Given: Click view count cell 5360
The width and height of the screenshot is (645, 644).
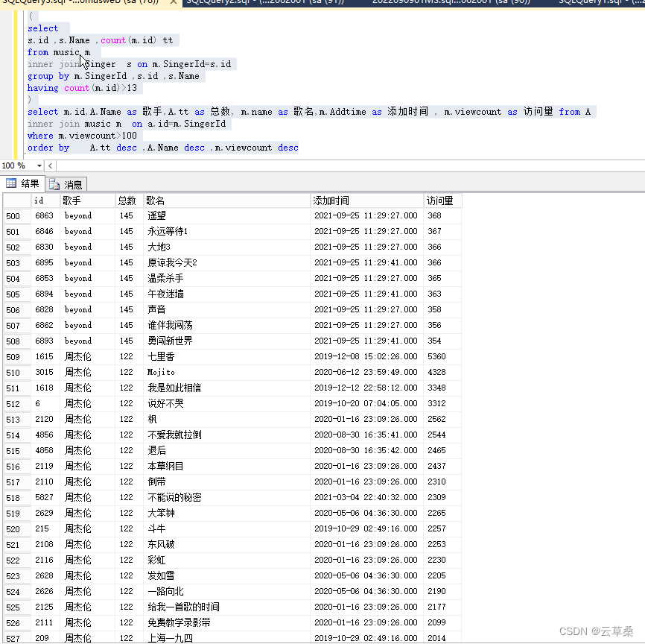Looking at the screenshot, I should click(x=442, y=356).
